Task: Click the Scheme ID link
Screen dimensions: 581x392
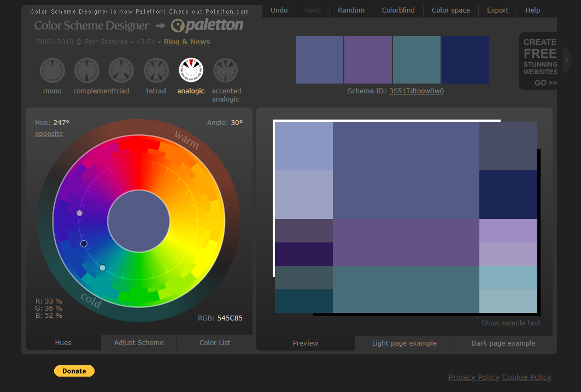Action: point(416,91)
